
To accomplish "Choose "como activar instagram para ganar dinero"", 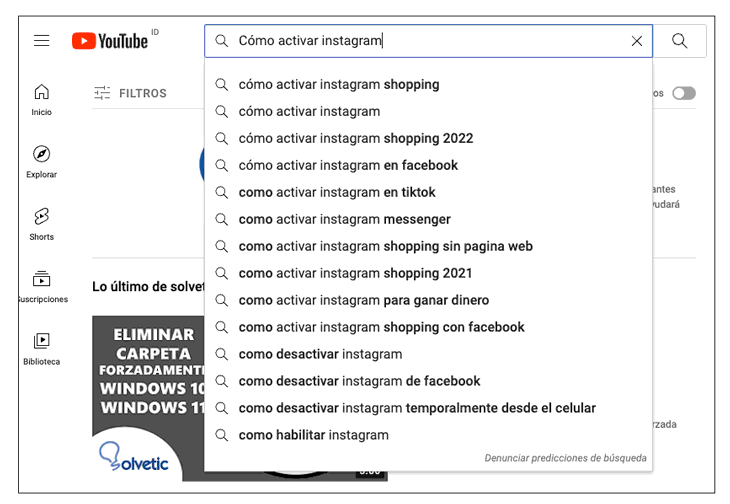I will pos(363,301).
